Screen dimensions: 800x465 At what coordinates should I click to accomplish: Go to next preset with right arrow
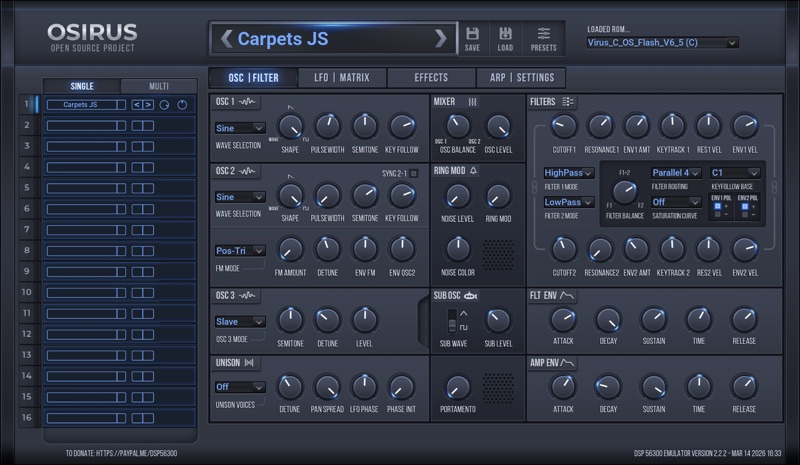click(441, 39)
